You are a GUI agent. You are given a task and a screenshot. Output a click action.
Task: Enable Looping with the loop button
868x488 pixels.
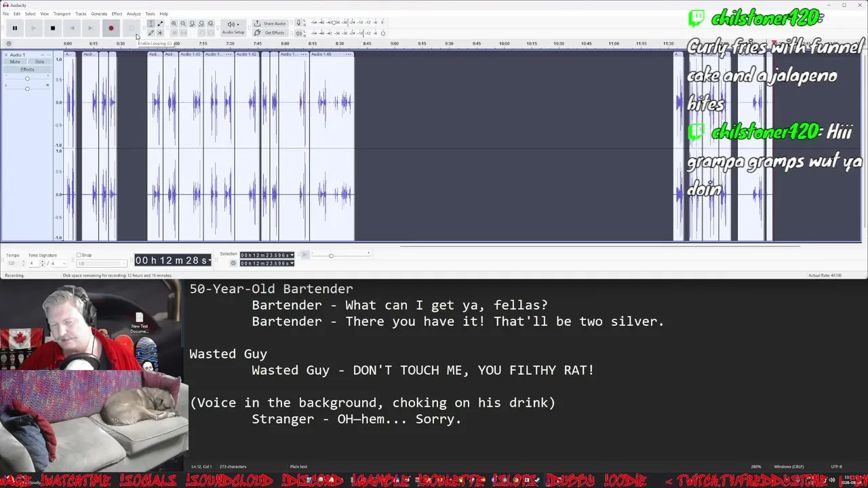pyautogui.click(x=131, y=28)
